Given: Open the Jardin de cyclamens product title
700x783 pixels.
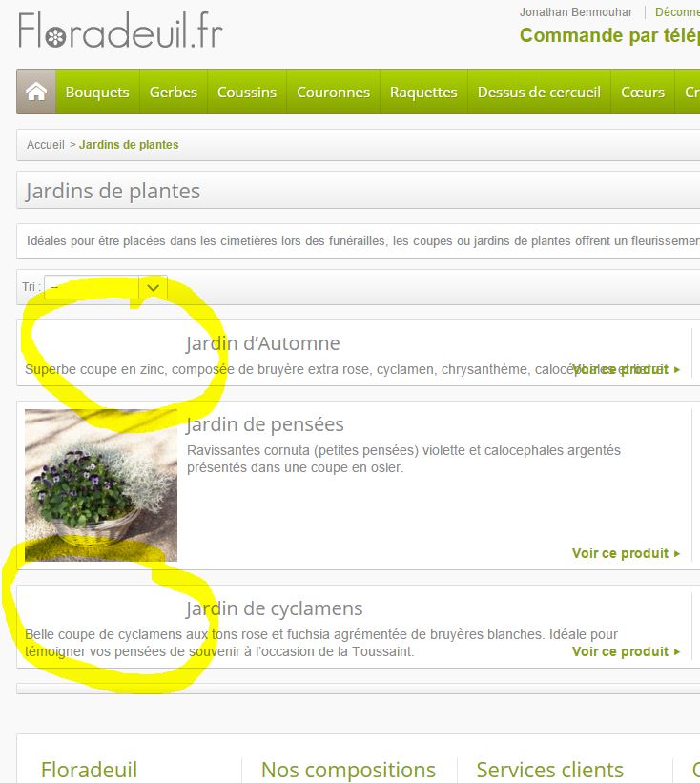Looking at the screenshot, I should pos(274,608).
